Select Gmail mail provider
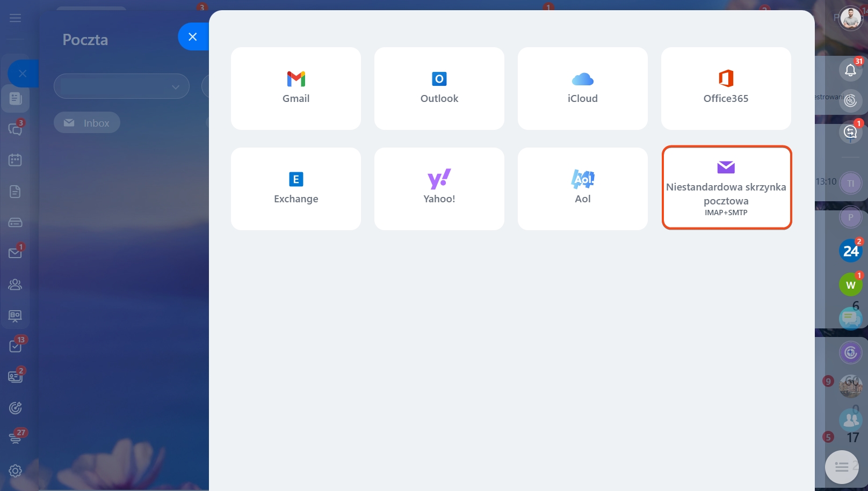The width and height of the screenshot is (868, 491). [x=296, y=89]
